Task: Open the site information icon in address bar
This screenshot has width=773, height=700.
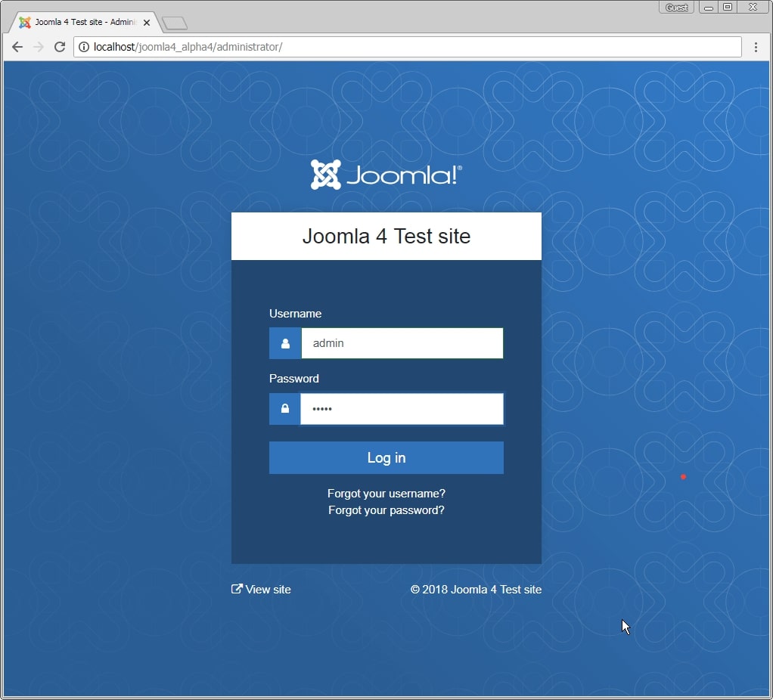Action: [84, 47]
